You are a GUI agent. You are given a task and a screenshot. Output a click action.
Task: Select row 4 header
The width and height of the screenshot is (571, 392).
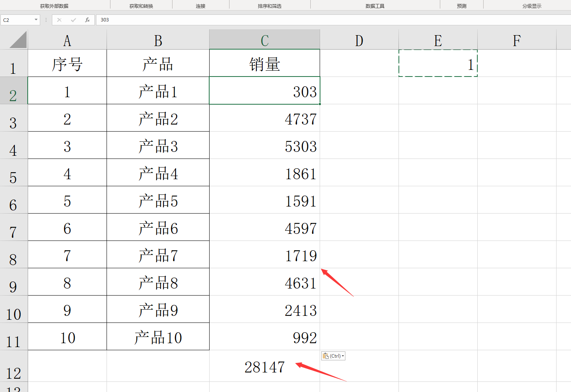[14, 145]
